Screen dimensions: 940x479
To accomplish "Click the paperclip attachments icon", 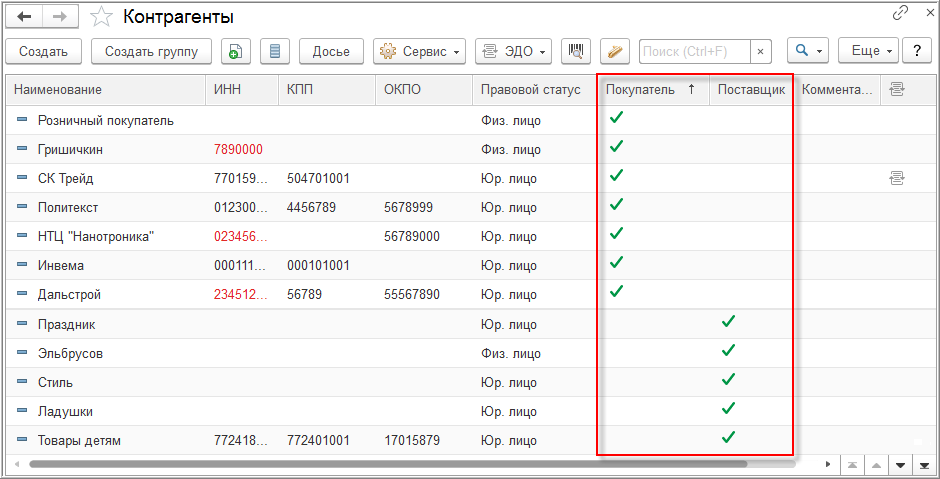I will coord(614,52).
